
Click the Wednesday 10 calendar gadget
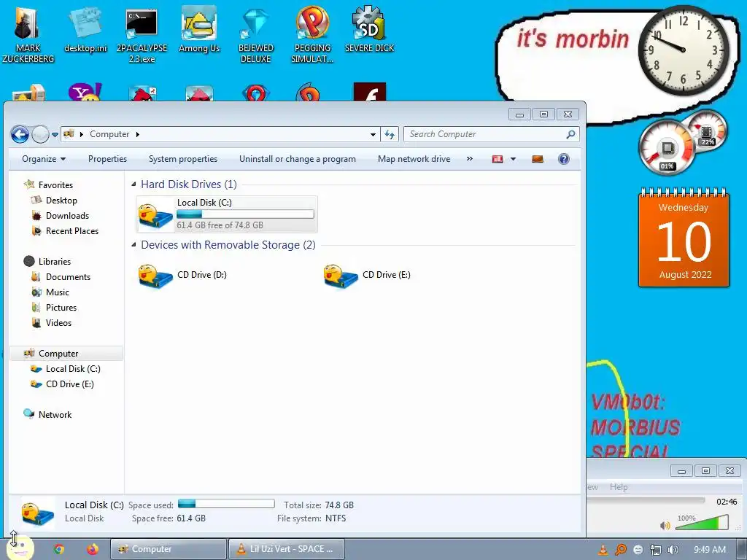click(x=684, y=238)
